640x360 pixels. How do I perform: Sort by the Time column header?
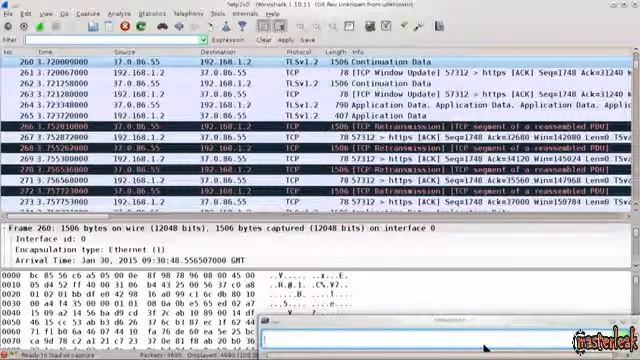45,52
